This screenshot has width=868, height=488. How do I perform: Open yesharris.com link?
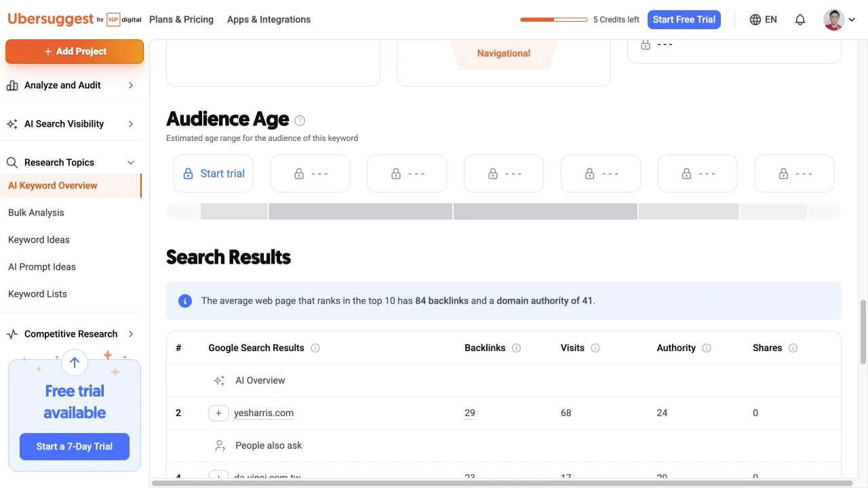click(264, 413)
